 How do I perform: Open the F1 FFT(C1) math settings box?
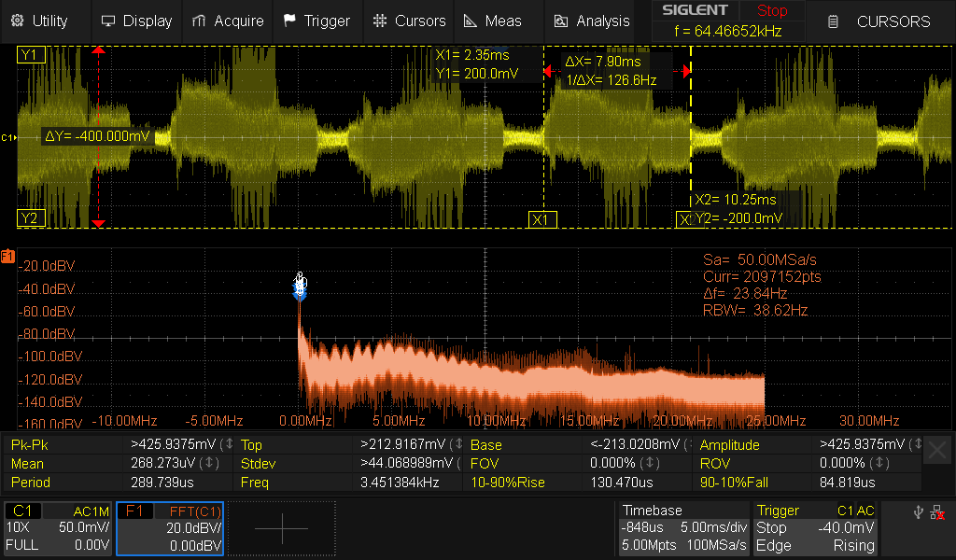pos(170,528)
